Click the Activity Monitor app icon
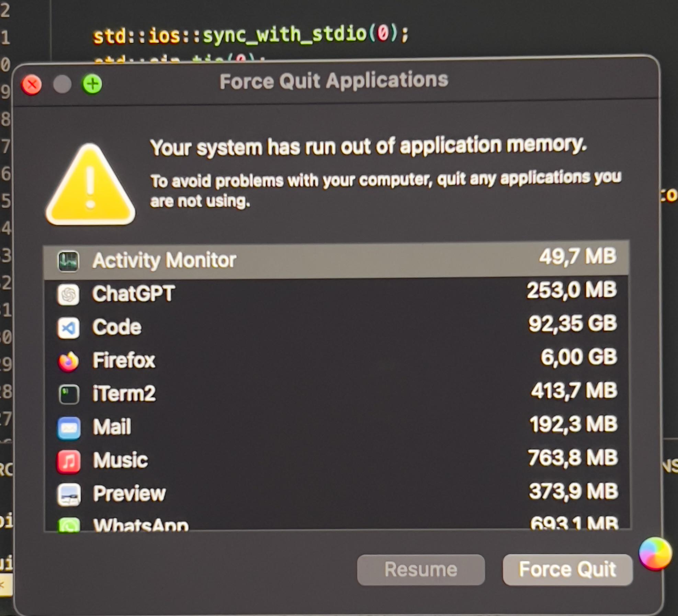The width and height of the screenshot is (678, 616). click(68, 261)
